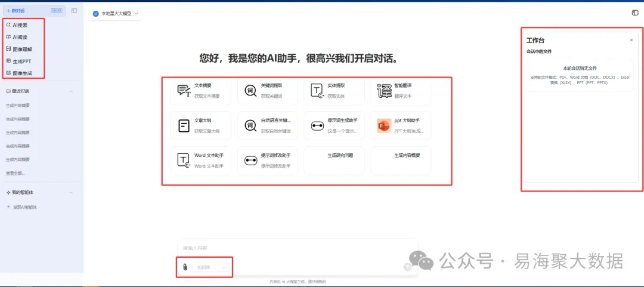
Task: Click the paperclip attachment icon
Action: [x=185, y=267]
